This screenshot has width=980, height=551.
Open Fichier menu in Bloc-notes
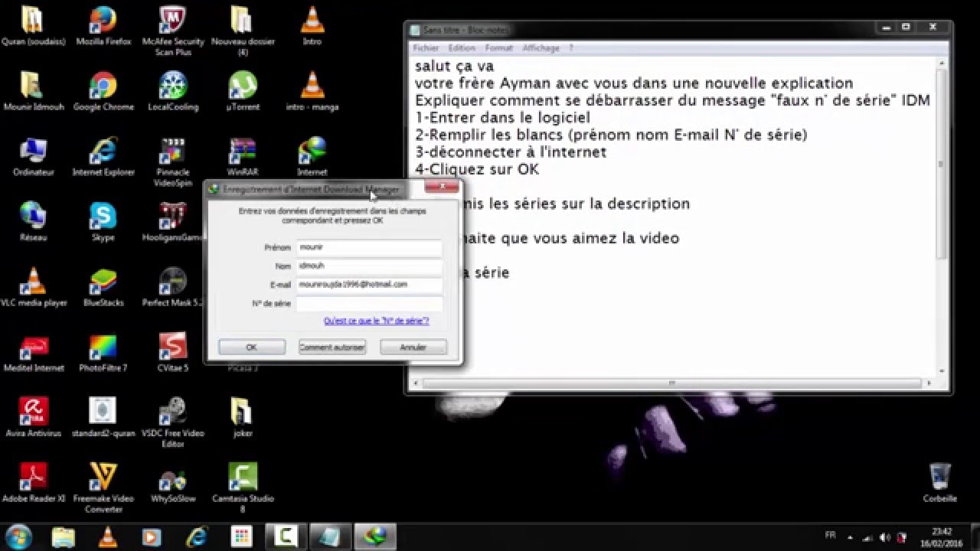426,47
